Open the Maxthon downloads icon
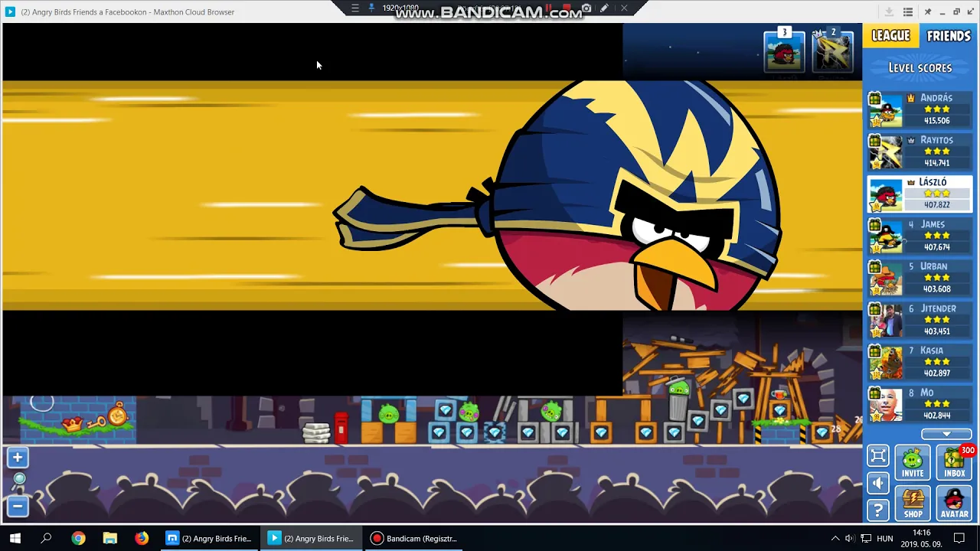This screenshot has height=551, width=980. tap(889, 11)
